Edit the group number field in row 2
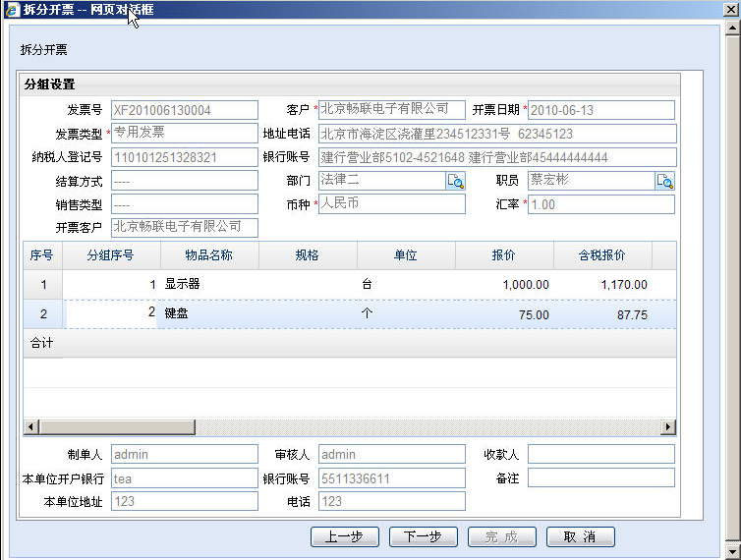Image resolution: width=741 pixels, height=560 pixels. point(110,313)
